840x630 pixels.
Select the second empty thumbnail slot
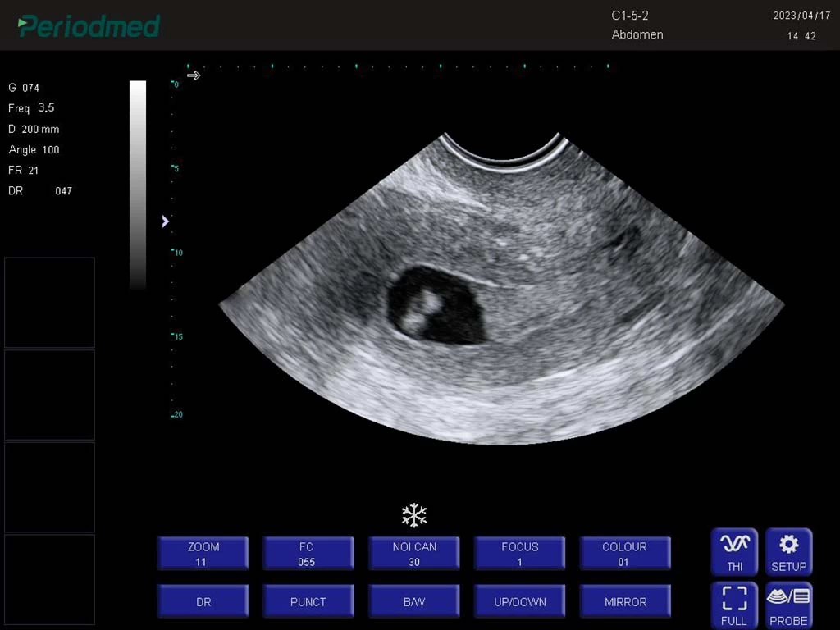tap(50, 395)
